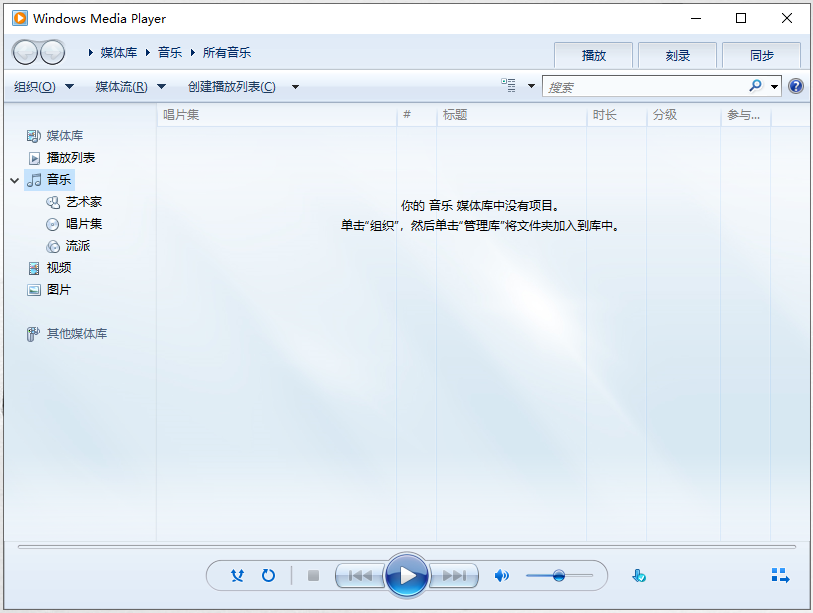
Task: Open breadcrumb arrow before 媒体库
Action: pyautogui.click(x=91, y=52)
